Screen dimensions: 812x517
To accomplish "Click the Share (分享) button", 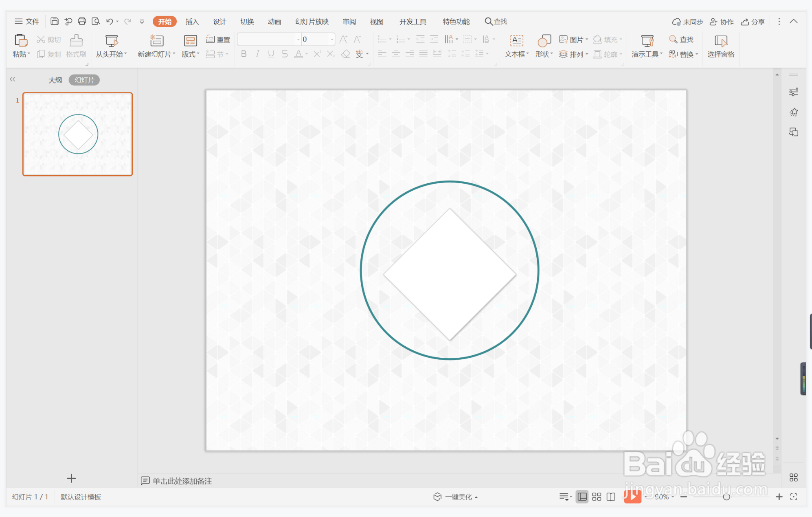I will (753, 22).
